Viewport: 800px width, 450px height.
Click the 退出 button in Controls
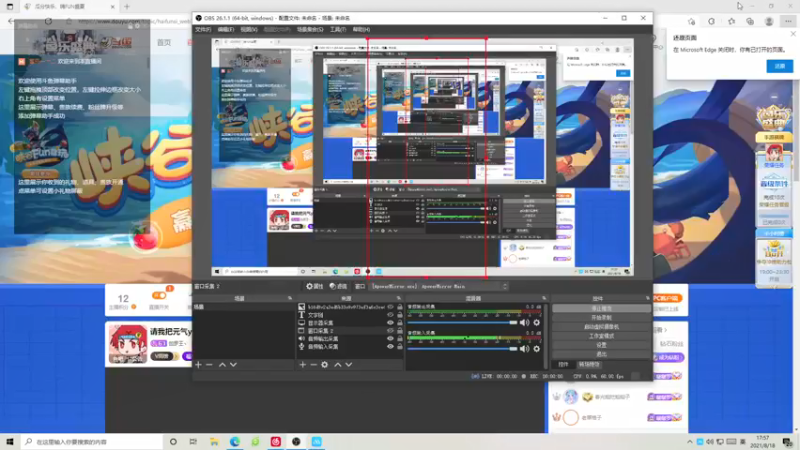coord(601,354)
